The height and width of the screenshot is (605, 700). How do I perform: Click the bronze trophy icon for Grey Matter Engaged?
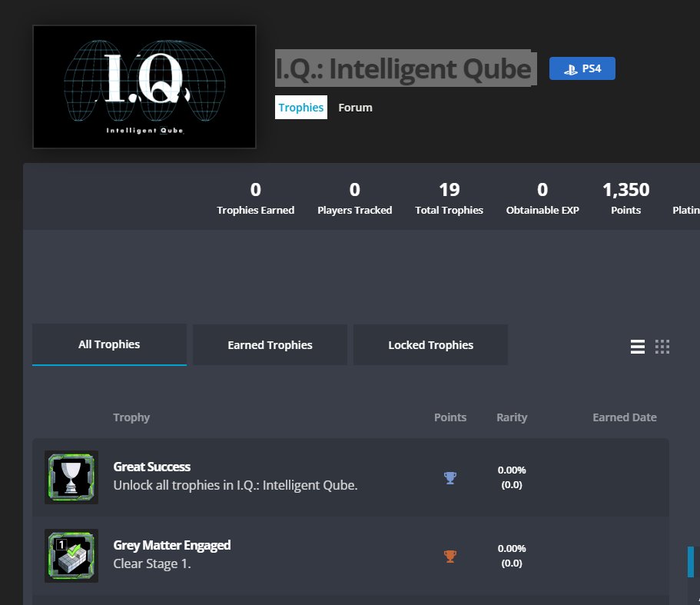point(450,557)
